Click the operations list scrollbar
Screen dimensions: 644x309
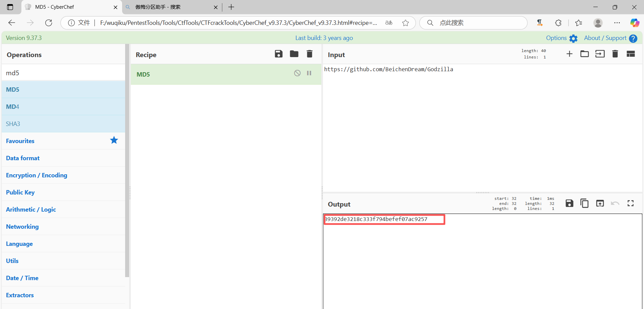pos(127,161)
